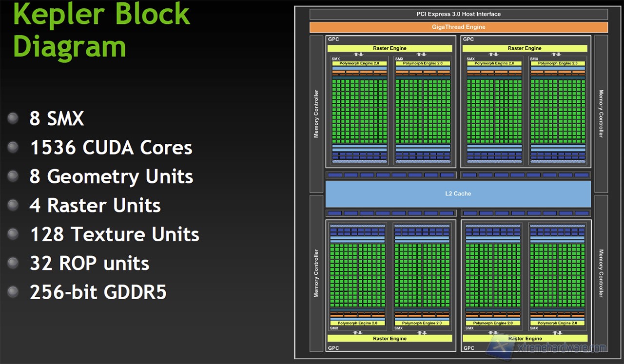Viewport: 624px width, 364px height.
Task: Select the top-left Raster Engine block
Action: pyautogui.click(x=390, y=48)
